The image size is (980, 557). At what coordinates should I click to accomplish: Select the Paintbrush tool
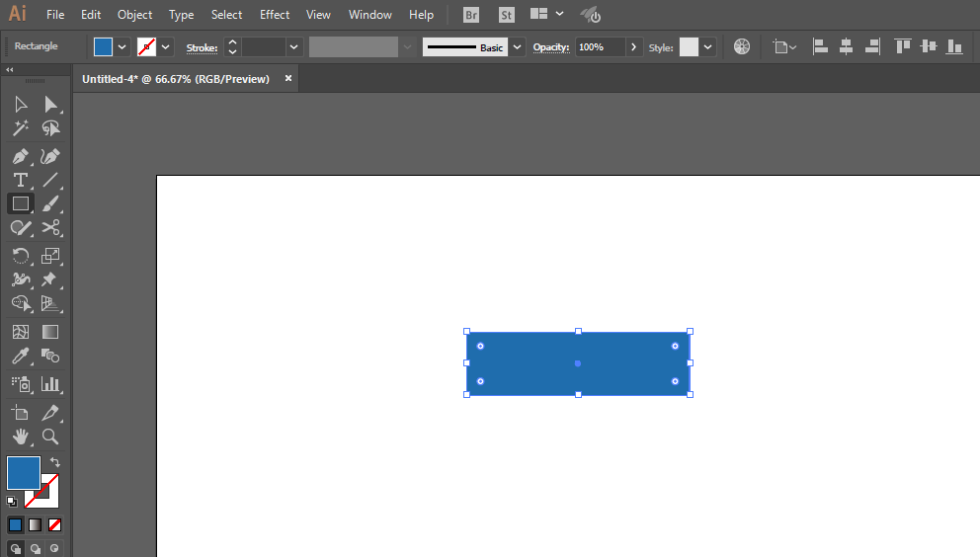50,203
